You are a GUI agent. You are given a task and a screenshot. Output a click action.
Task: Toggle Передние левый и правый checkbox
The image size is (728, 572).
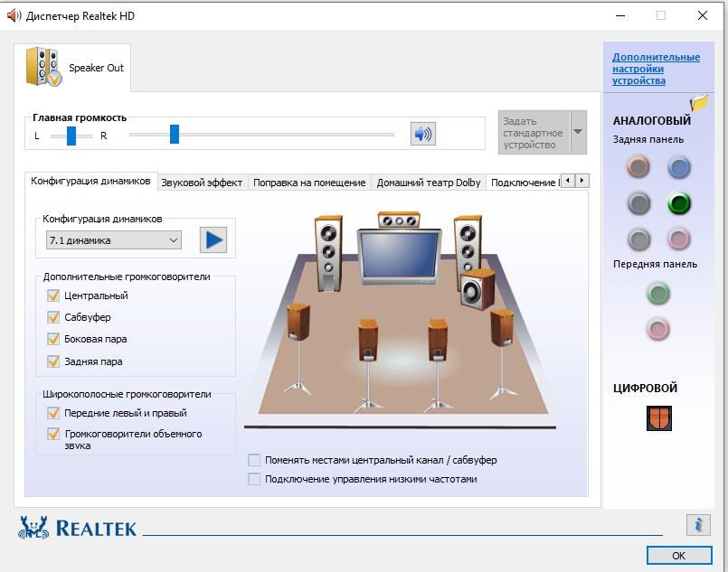(53, 413)
